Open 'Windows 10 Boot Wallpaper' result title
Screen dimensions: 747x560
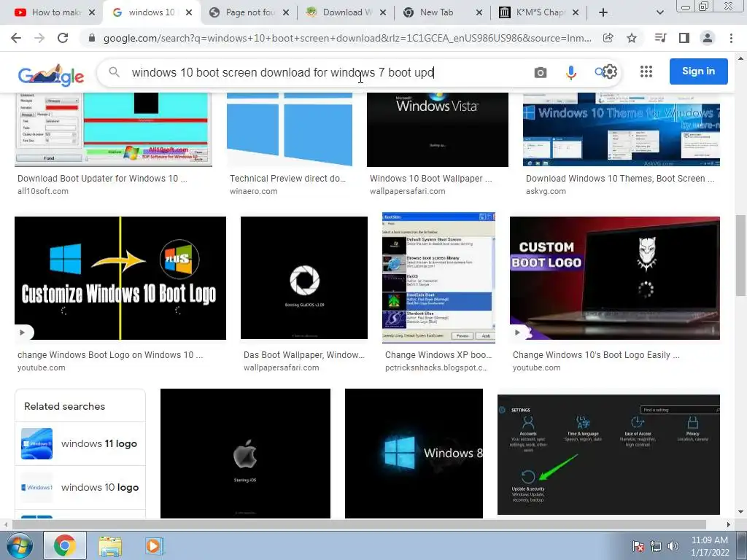[430, 179]
